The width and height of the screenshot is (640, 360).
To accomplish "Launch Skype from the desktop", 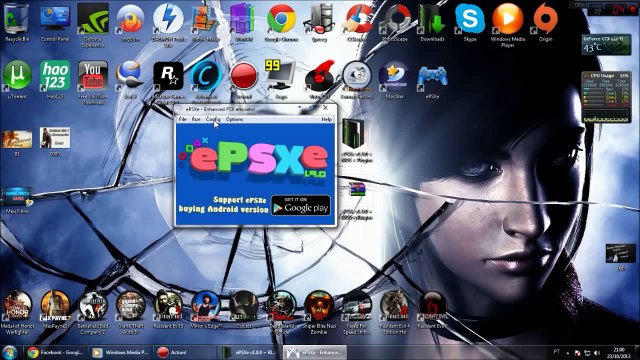I will pyautogui.click(x=470, y=22).
